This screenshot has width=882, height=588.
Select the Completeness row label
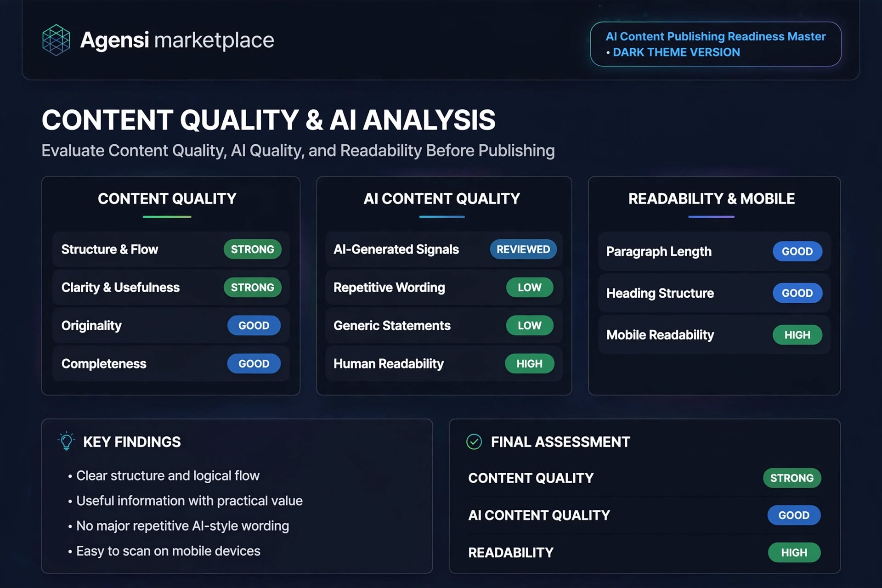click(x=104, y=364)
